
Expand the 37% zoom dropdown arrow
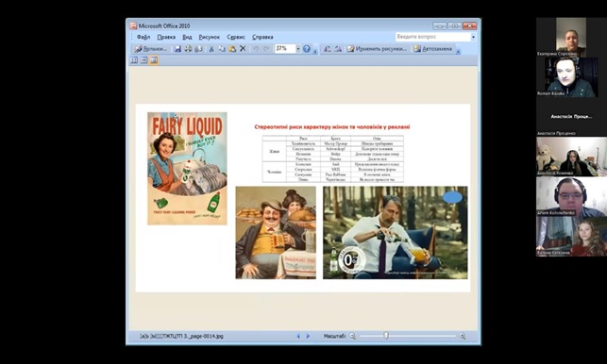[298, 49]
